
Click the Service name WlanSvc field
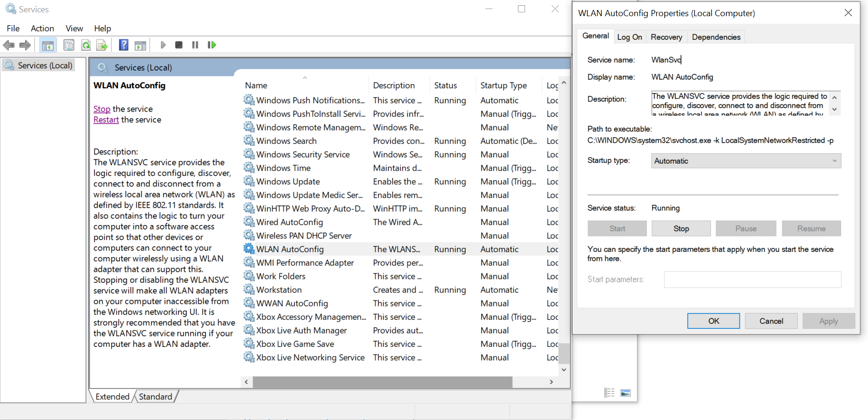[x=666, y=60]
